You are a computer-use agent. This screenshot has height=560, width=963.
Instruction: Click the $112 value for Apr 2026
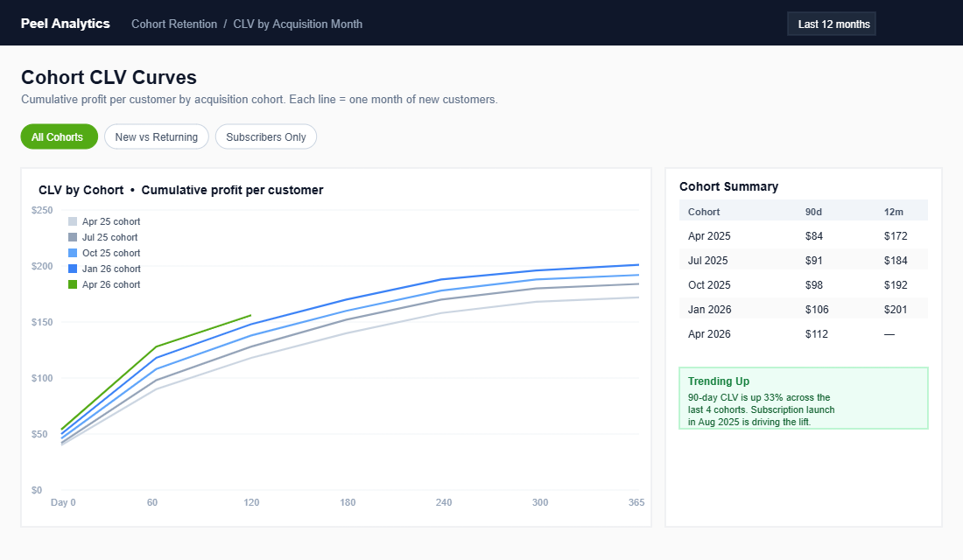[816, 333]
